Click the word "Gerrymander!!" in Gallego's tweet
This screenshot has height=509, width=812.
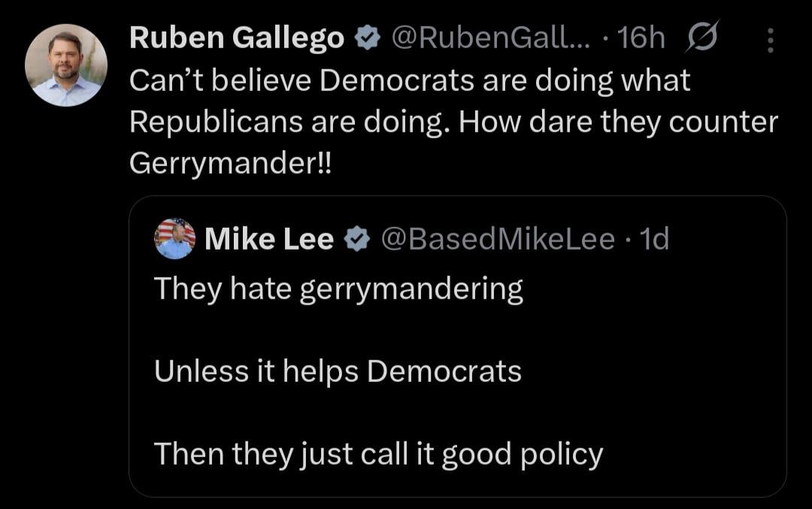coord(229,163)
